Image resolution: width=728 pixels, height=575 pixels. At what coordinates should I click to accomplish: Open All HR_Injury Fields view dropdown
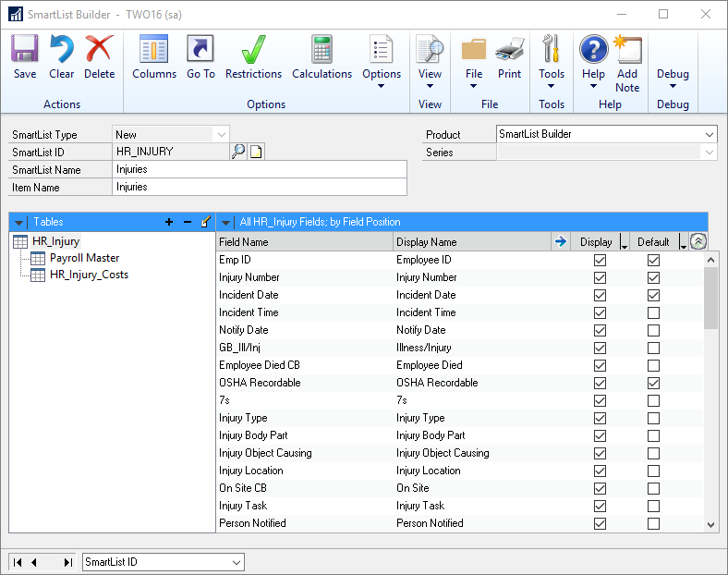tap(225, 223)
